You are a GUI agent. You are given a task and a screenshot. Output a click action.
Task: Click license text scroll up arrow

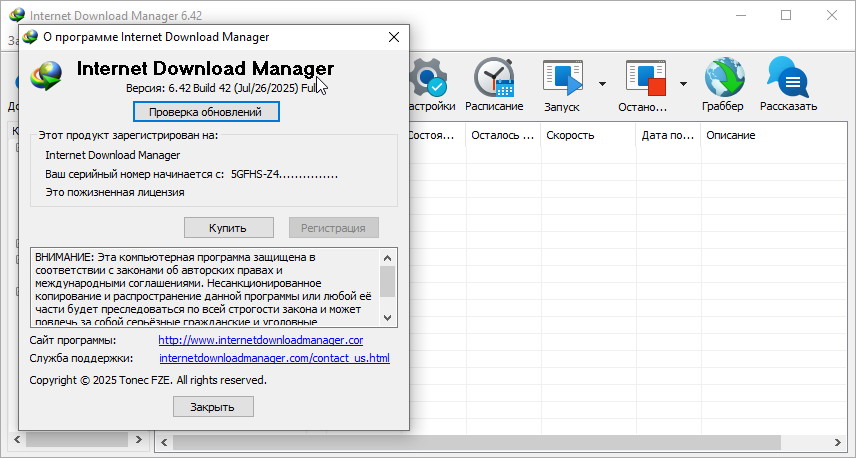pos(388,258)
